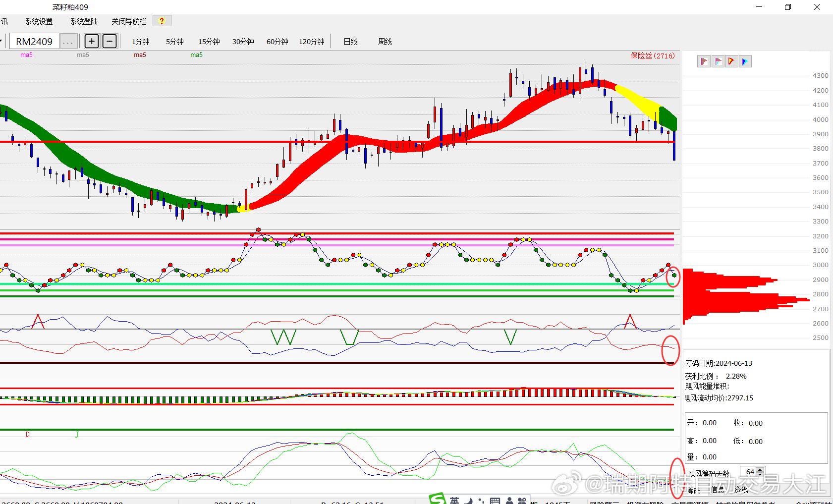Click the Sogou user account icon
Image resolution: width=833 pixels, height=504 pixels.
509,501
